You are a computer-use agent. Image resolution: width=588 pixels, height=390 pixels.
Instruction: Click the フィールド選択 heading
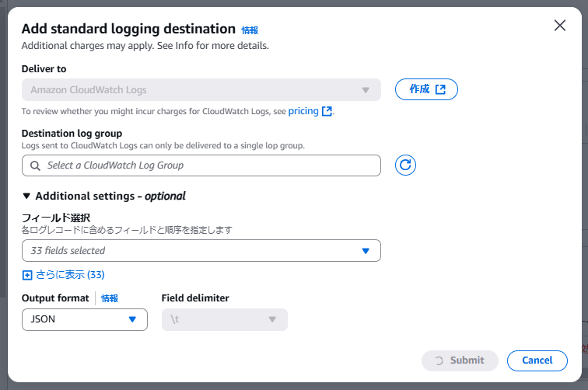point(56,218)
